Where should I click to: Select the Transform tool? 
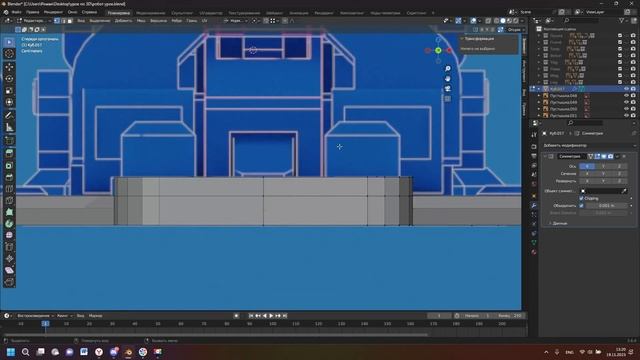9,102
